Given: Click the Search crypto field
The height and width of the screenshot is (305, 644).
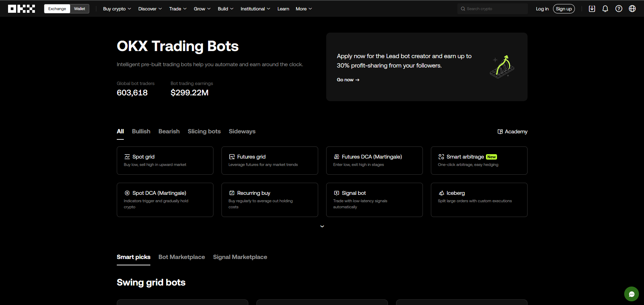Looking at the screenshot, I should click(x=493, y=9).
